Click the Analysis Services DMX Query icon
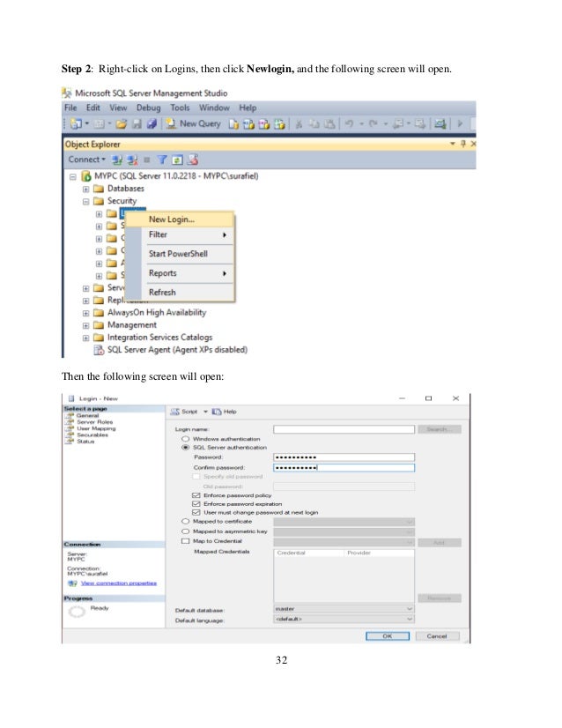This screenshot has width=562, height=728. point(264,124)
